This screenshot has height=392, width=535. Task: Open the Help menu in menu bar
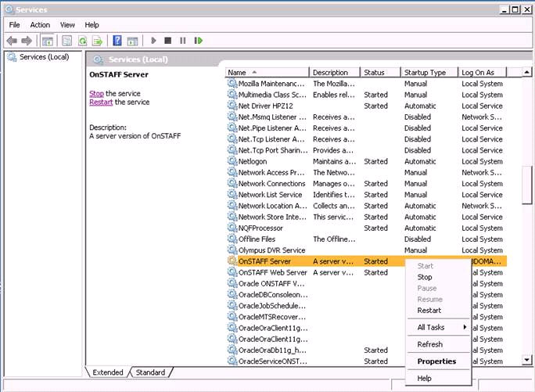(x=92, y=25)
